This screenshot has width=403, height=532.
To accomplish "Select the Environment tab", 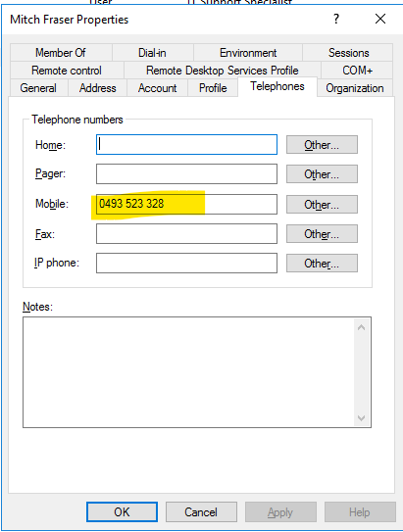I will pos(248,53).
